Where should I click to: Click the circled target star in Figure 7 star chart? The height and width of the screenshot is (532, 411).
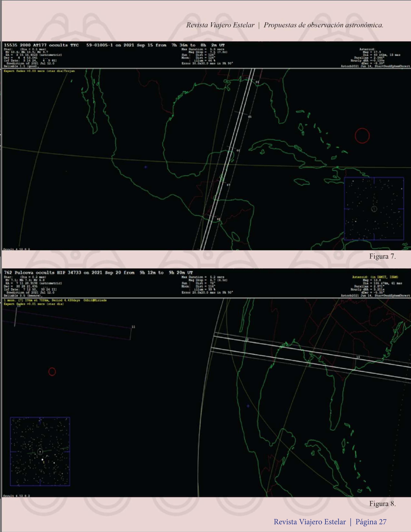click(x=374, y=209)
